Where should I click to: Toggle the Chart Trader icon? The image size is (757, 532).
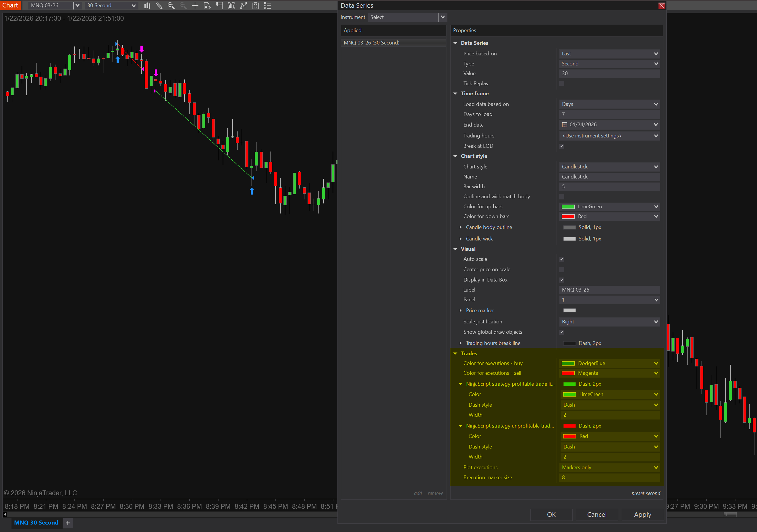(x=219, y=6)
